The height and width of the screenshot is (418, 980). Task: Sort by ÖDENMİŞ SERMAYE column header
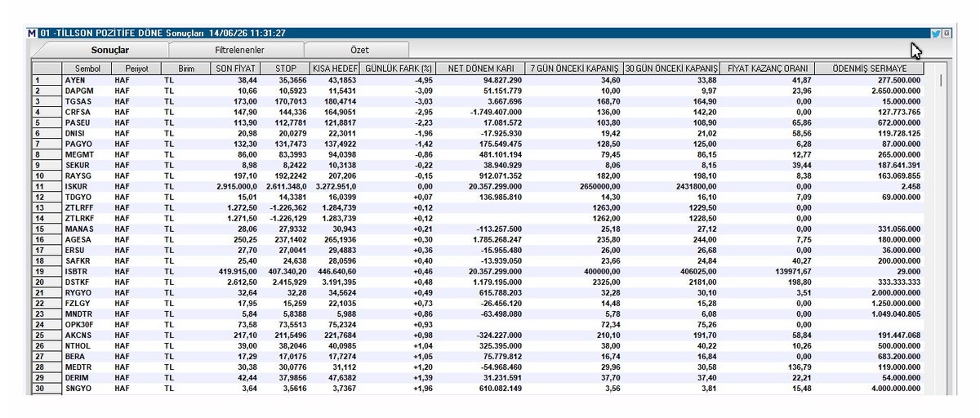[870, 69]
